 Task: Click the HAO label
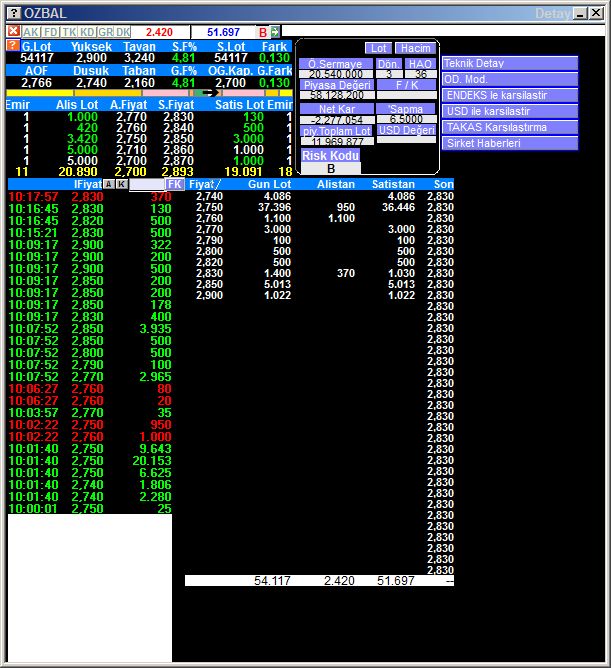tap(421, 64)
